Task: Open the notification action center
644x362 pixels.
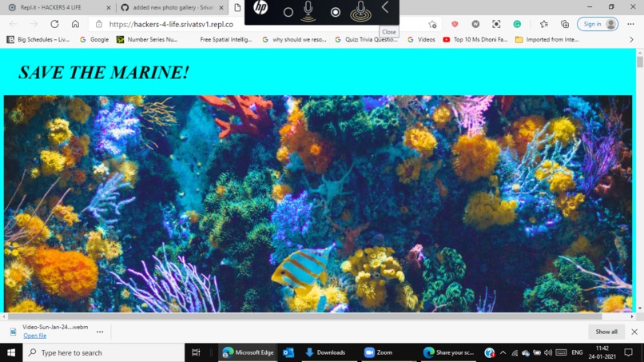Action: (x=628, y=352)
